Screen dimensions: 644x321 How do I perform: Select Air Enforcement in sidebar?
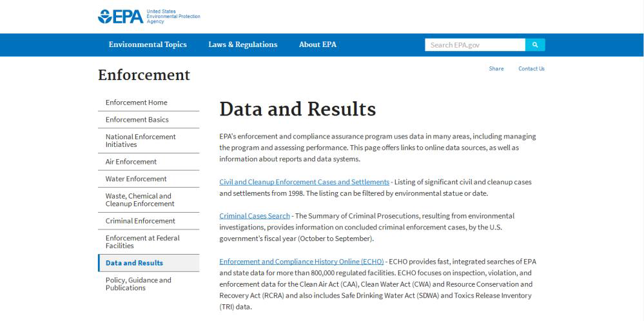click(149, 162)
